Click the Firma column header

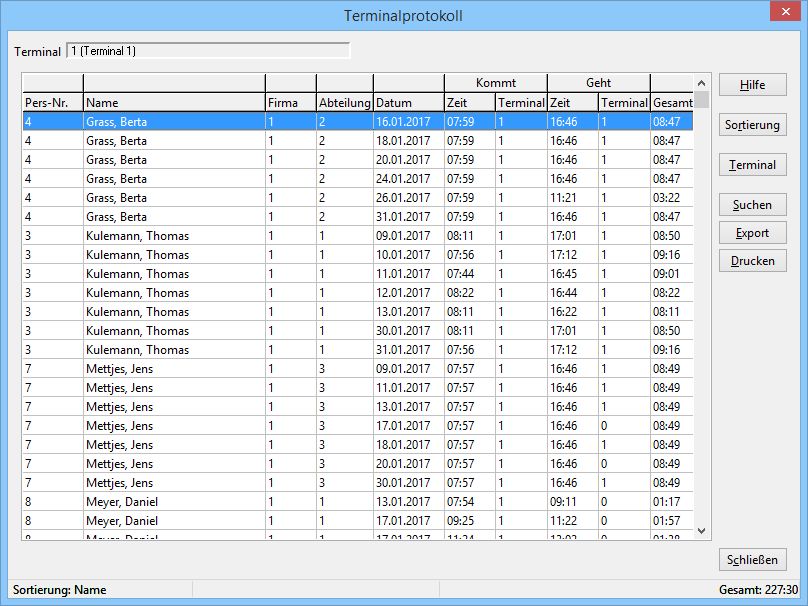pos(291,103)
